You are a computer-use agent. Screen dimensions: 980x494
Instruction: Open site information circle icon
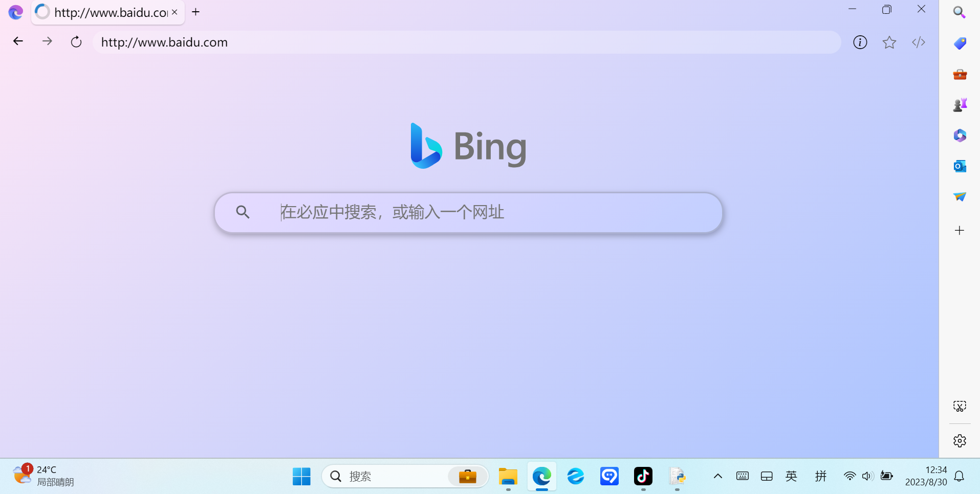(x=860, y=42)
